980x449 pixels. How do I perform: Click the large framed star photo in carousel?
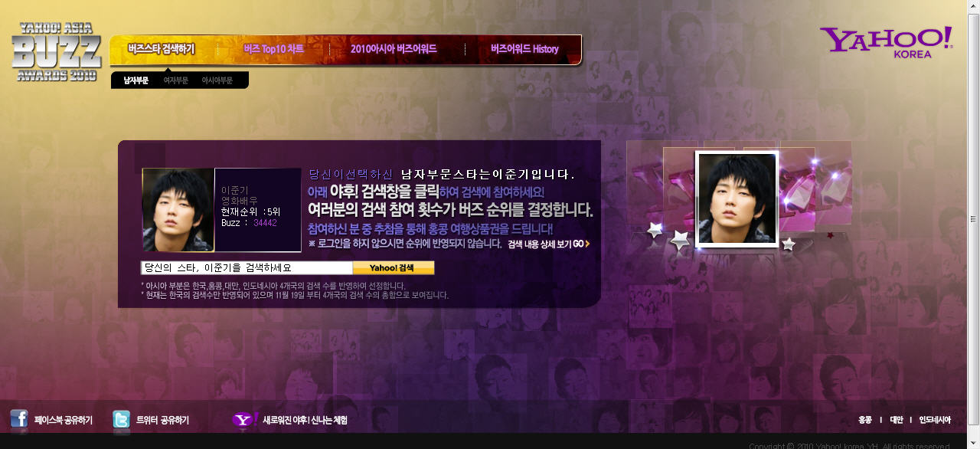click(737, 199)
